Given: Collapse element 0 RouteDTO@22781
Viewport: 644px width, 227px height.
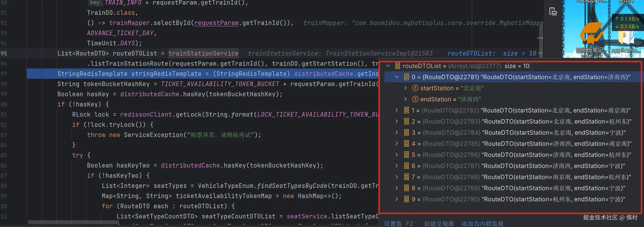Looking at the screenshot, I should coord(397,77).
